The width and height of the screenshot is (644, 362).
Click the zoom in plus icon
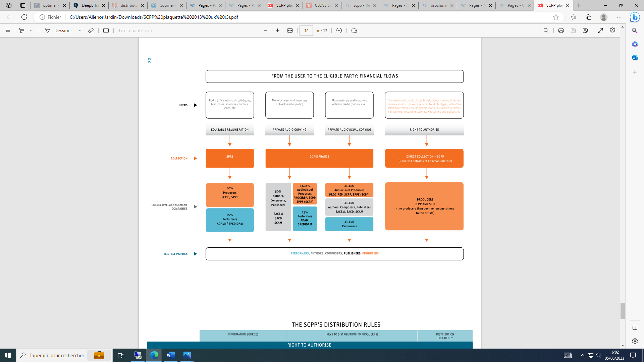(277, 31)
